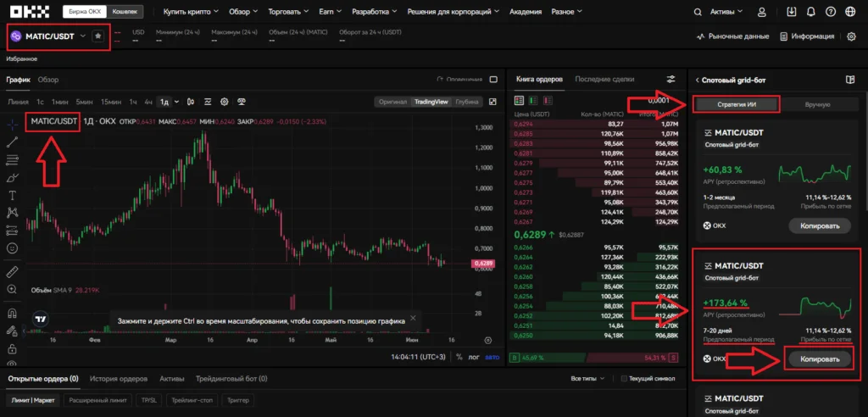Click the compare scales icon in chart toolbar
The width and height of the screenshot is (868, 417).
242,102
